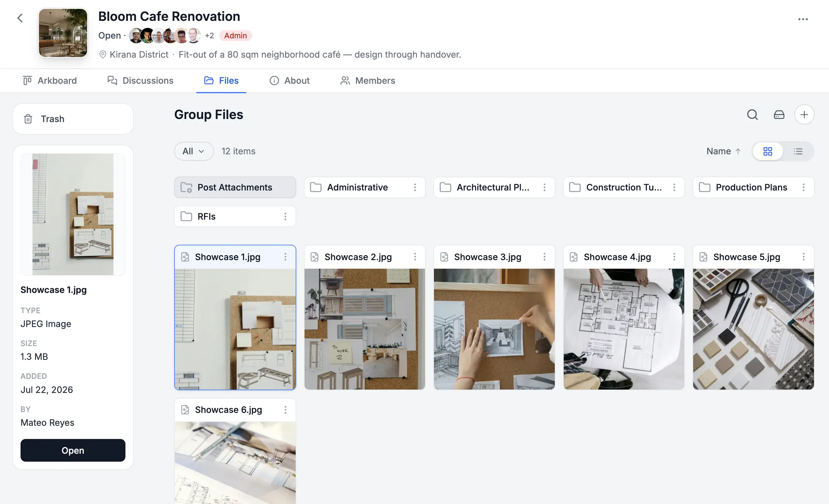The height and width of the screenshot is (504, 829).
Task: Open the Trash
Action: point(73,119)
